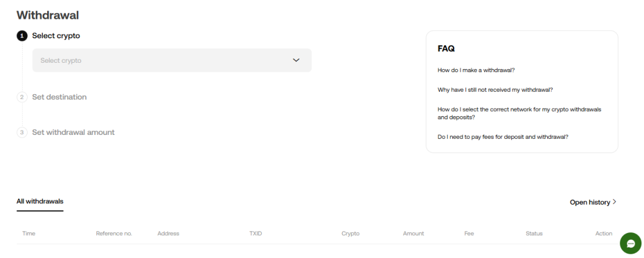Image resolution: width=644 pixels, height=258 pixels.
Task: Open 'How do I make a withdrawal?' FAQ
Action: [x=476, y=70]
